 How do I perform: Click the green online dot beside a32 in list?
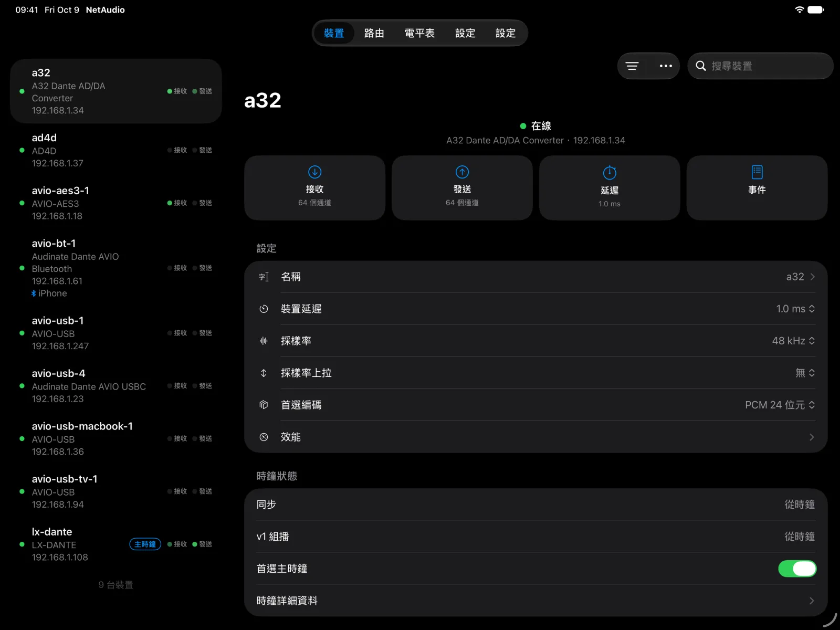click(22, 91)
